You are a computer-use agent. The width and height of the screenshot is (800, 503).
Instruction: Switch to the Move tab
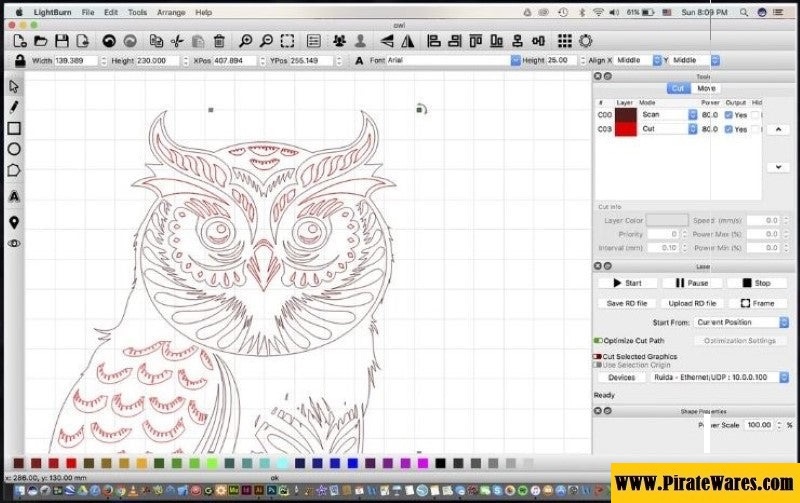pos(706,88)
